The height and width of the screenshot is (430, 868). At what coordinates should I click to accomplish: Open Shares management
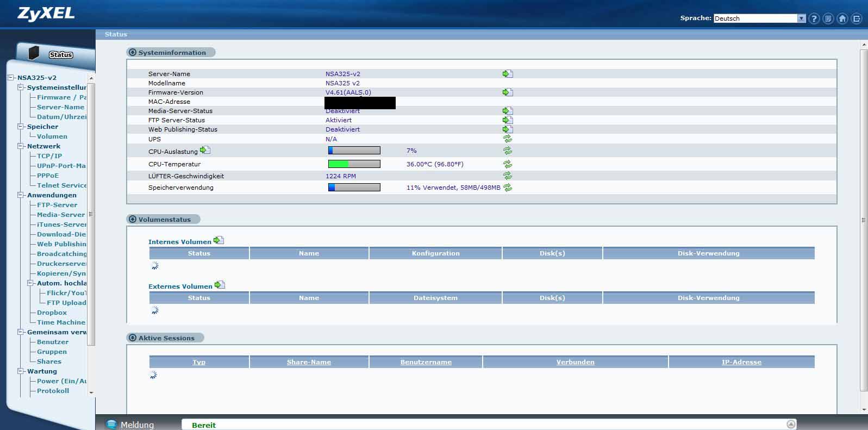pos(49,362)
